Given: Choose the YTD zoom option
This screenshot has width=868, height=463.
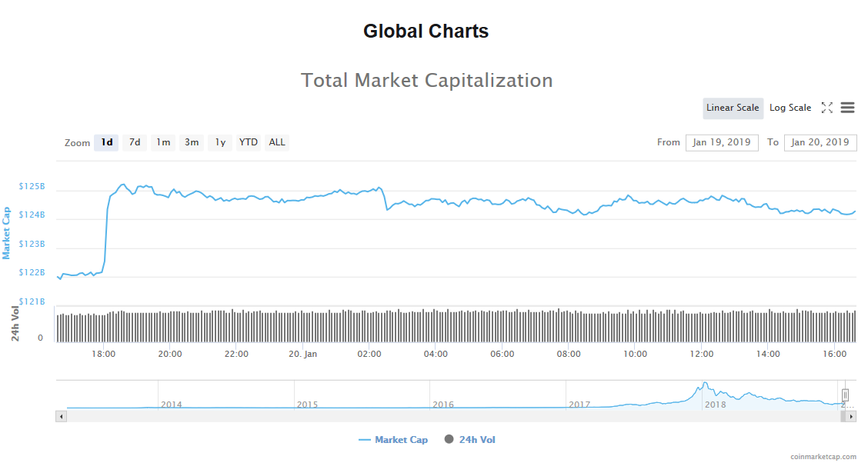Looking at the screenshot, I should point(249,142).
